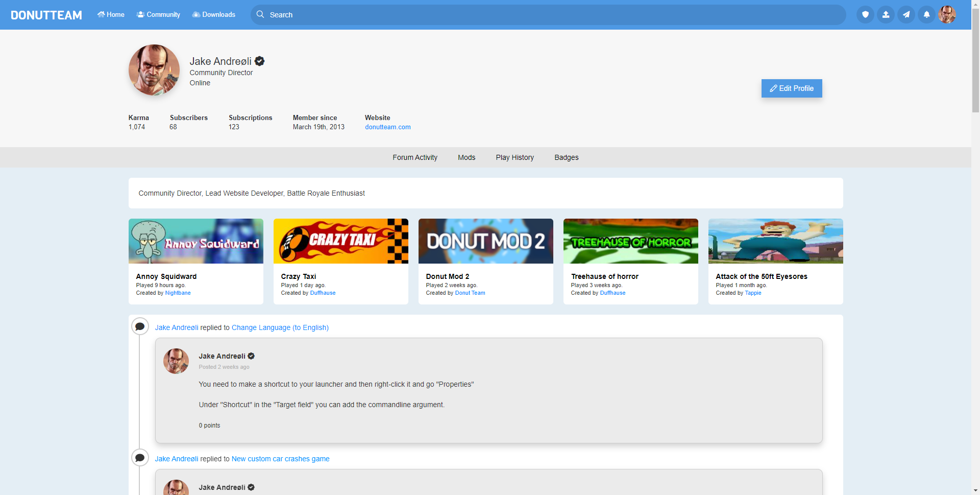Click the Treehause of horror title
The width and height of the screenshot is (980, 495).
click(x=605, y=276)
